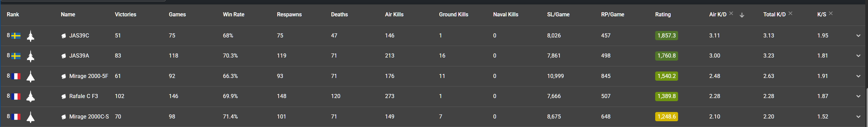This screenshot has width=868, height=127.
Task: Click the tag icon before Mirage 2000C-S name
Action: (64, 117)
